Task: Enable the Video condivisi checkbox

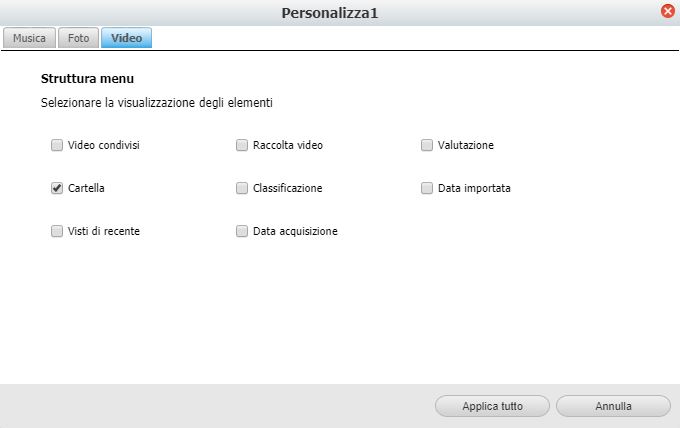Action: (57, 145)
